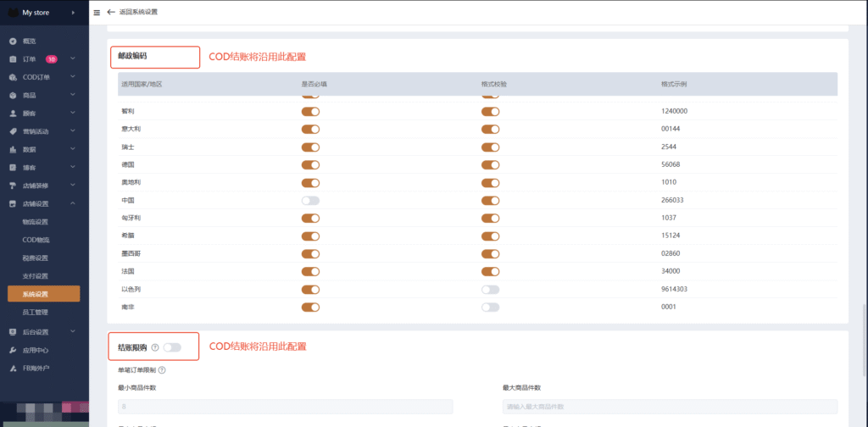Click the 概览 overview icon in sidebar
The image size is (868, 427).
point(13,41)
